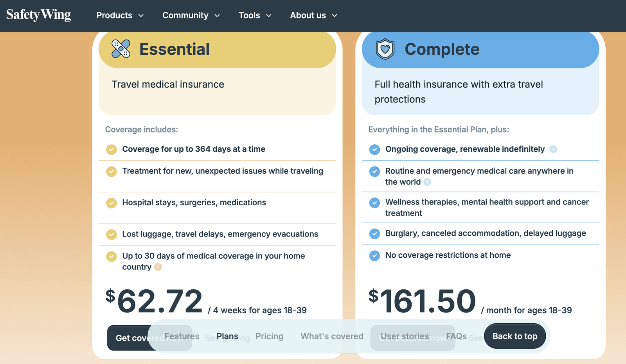Viewport: 626px width, 364px height.
Task: Click the Essential plan bandage icon
Action: [121, 49]
